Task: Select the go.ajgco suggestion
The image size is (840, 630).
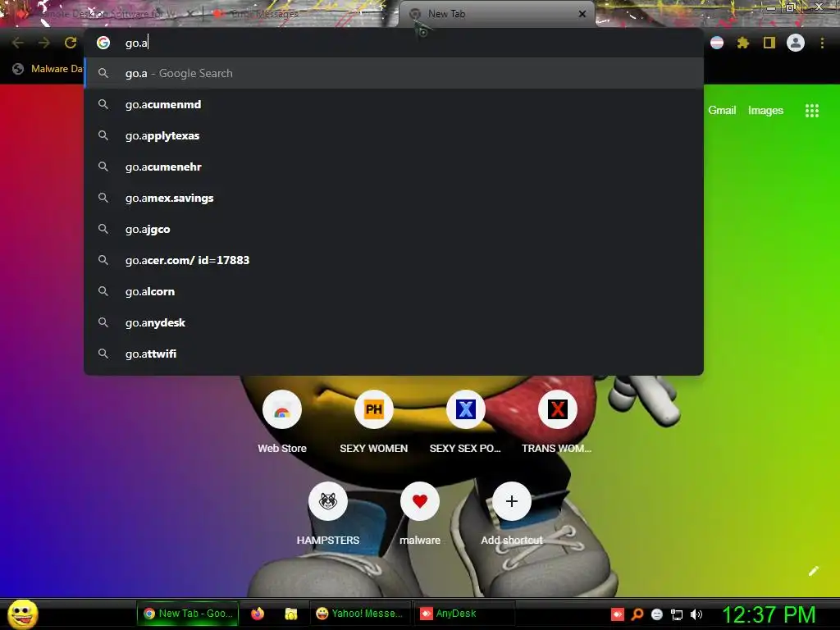Action: [394, 229]
